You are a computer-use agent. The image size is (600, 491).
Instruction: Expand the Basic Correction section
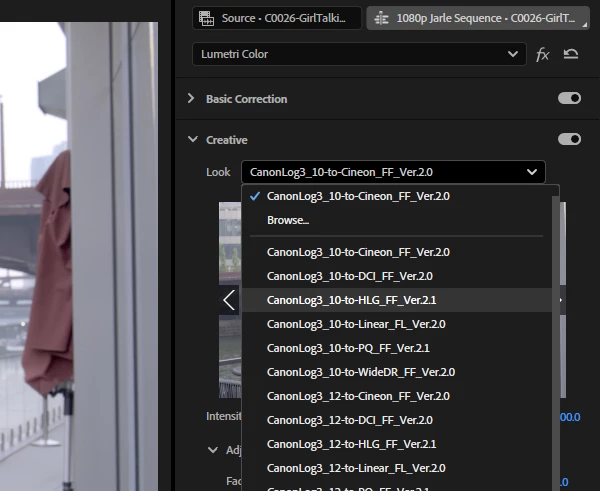[x=191, y=98]
